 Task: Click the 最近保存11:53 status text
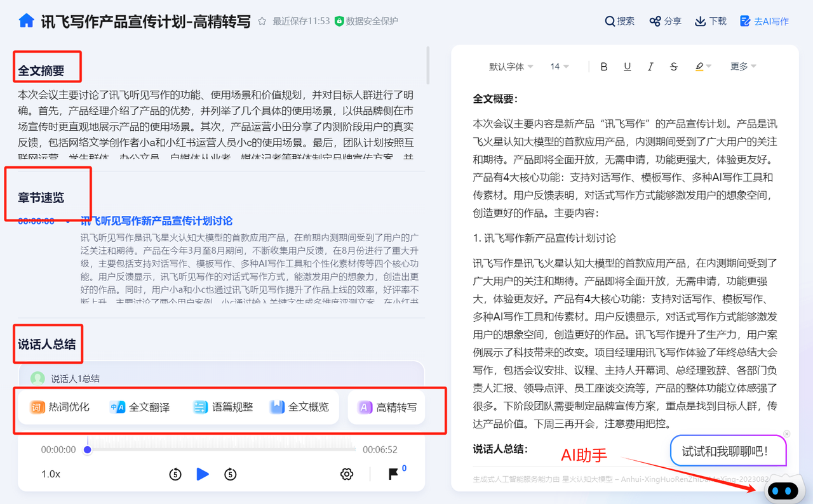301,21
